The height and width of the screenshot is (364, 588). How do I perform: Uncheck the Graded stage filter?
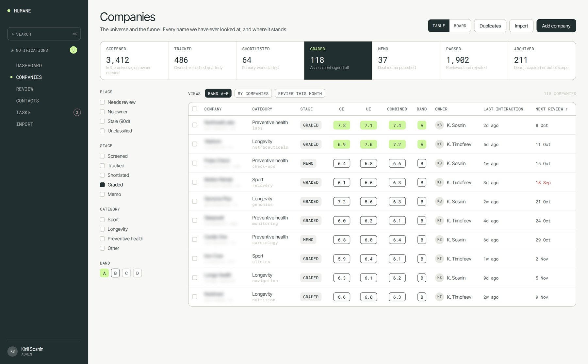tap(102, 185)
